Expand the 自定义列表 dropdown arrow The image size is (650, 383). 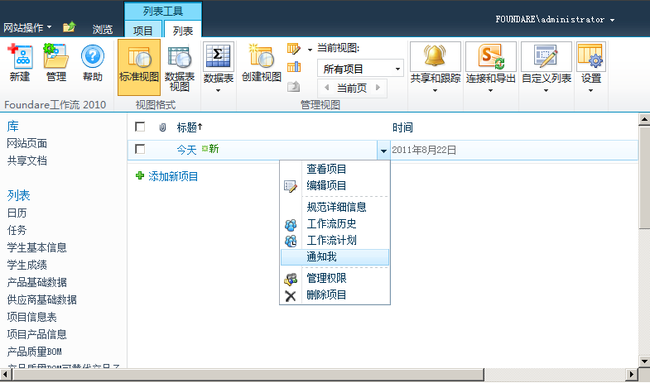pos(546,90)
